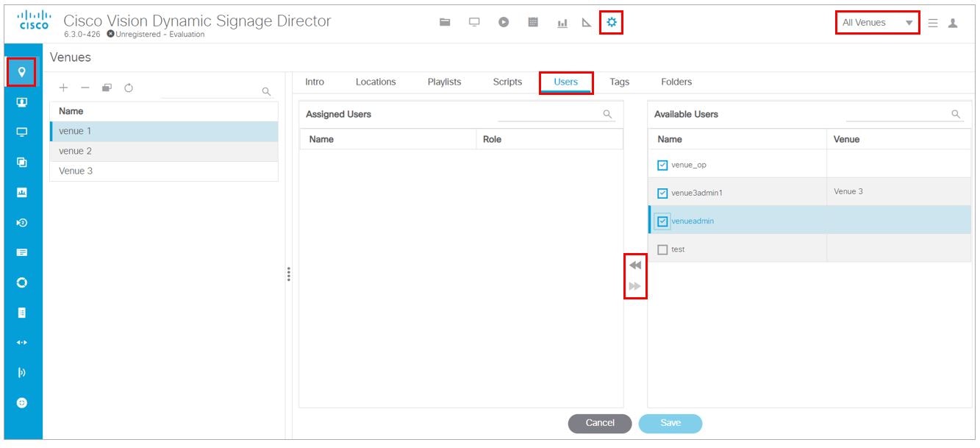Open the hamburger menu near top right
The height and width of the screenshot is (448, 980).
[931, 22]
